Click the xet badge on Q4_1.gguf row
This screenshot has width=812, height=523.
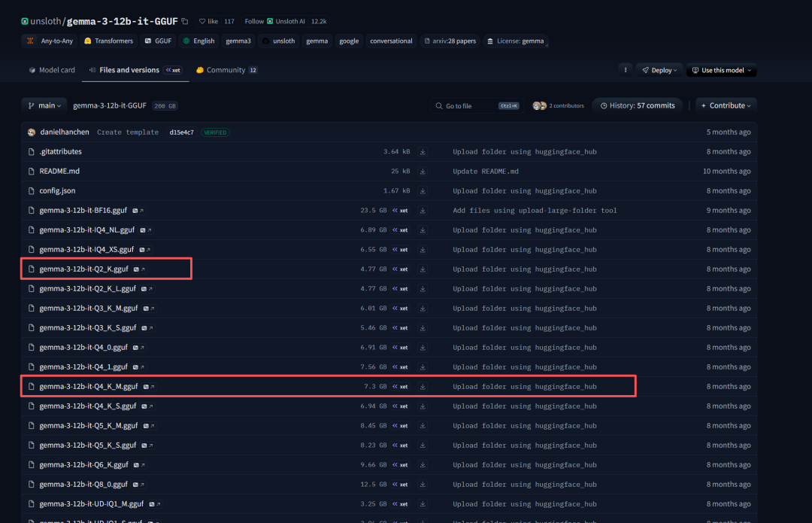click(x=400, y=367)
